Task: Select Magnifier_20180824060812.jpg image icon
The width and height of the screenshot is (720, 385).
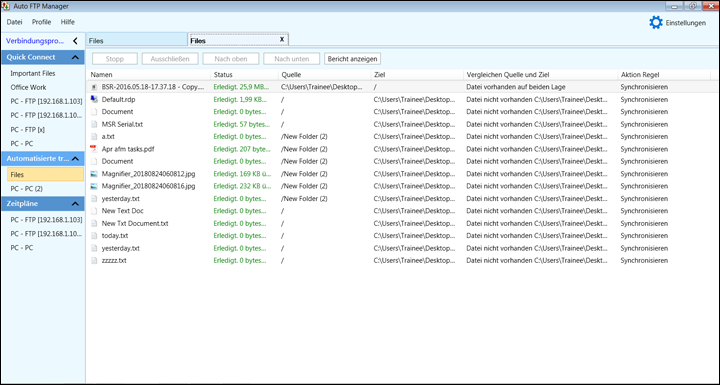Action: point(94,174)
